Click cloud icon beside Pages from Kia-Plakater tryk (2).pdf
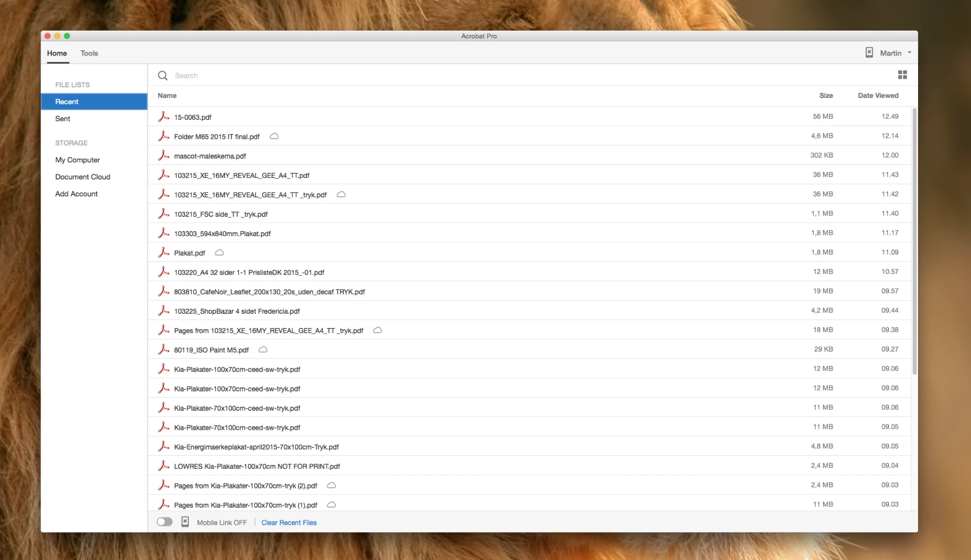The image size is (971, 560). (331, 485)
